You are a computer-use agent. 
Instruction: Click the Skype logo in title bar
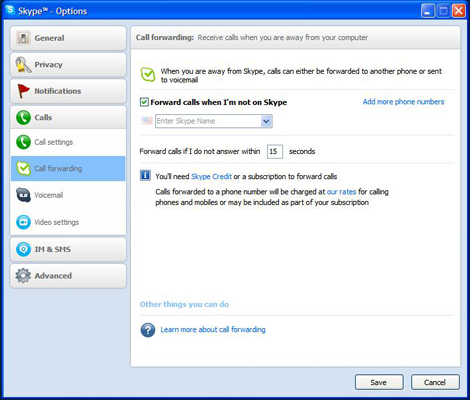[10, 10]
